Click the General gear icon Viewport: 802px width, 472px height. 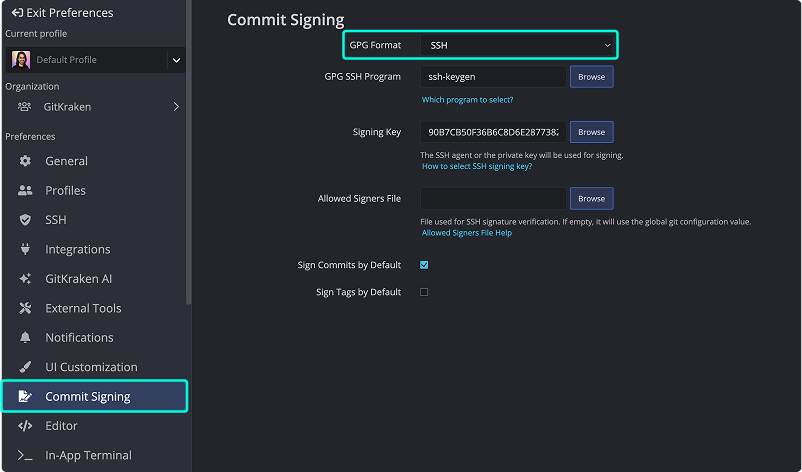click(25, 161)
